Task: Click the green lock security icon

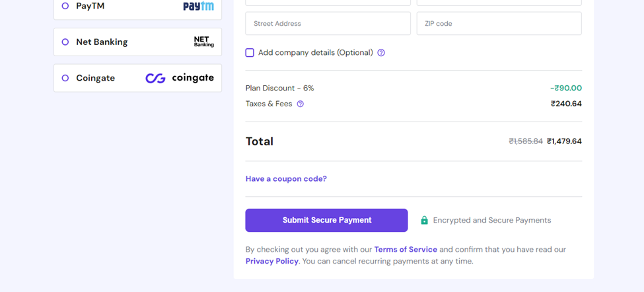Action: tap(424, 220)
